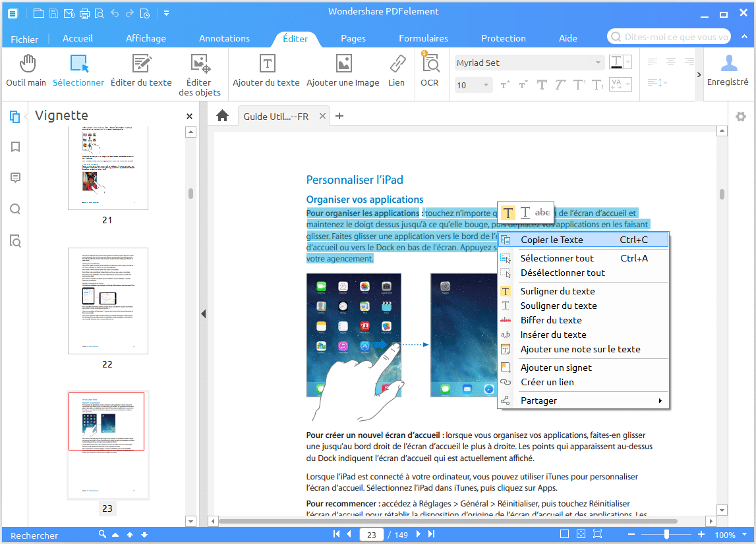This screenshot has width=756, height=544.
Task: Open settings gear at right edge
Action: click(x=741, y=116)
